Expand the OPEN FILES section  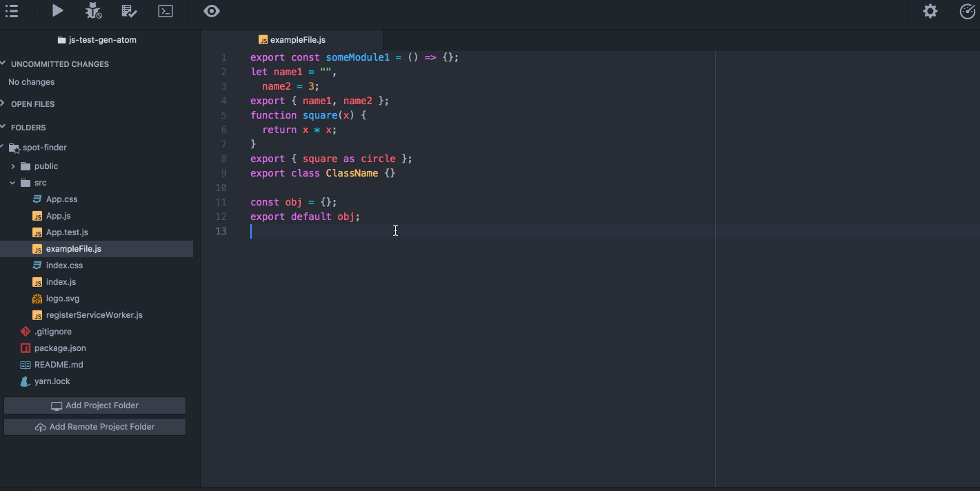tap(6, 103)
